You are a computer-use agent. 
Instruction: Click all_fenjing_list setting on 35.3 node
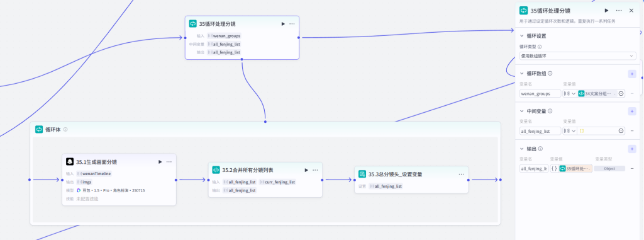click(386, 186)
